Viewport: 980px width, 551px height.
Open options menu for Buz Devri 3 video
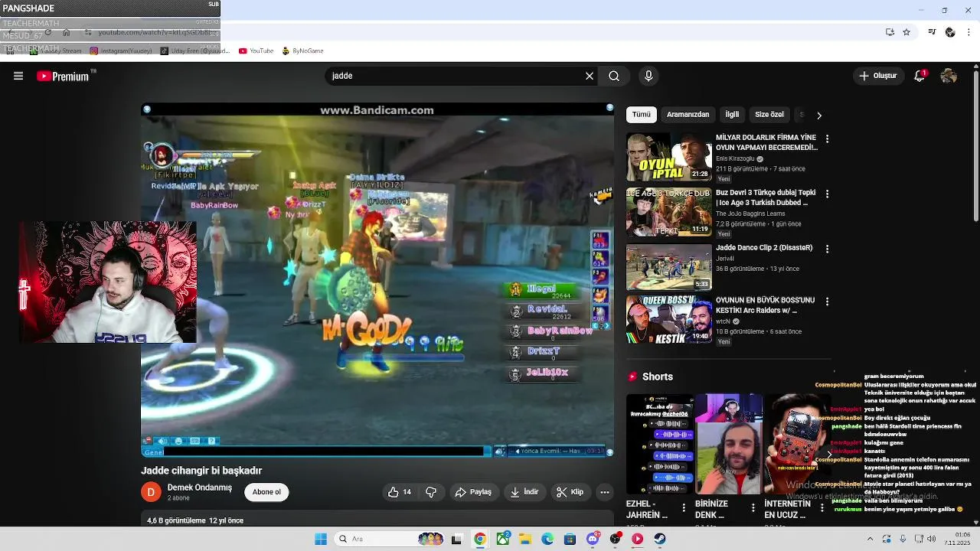pyautogui.click(x=827, y=194)
